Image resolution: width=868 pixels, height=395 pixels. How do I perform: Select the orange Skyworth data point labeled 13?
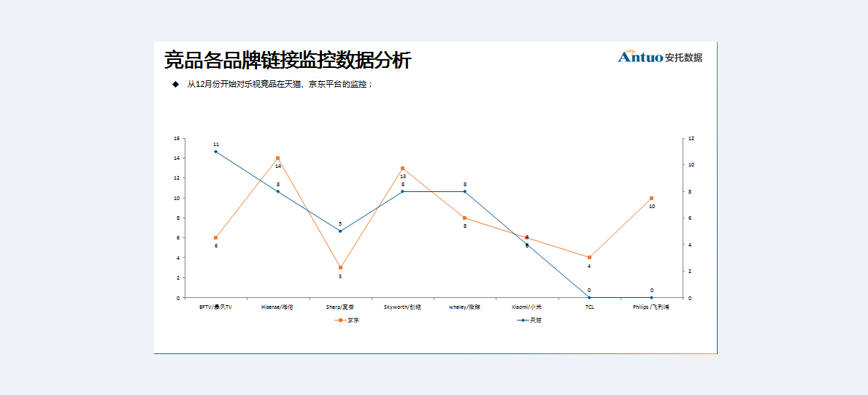[402, 169]
